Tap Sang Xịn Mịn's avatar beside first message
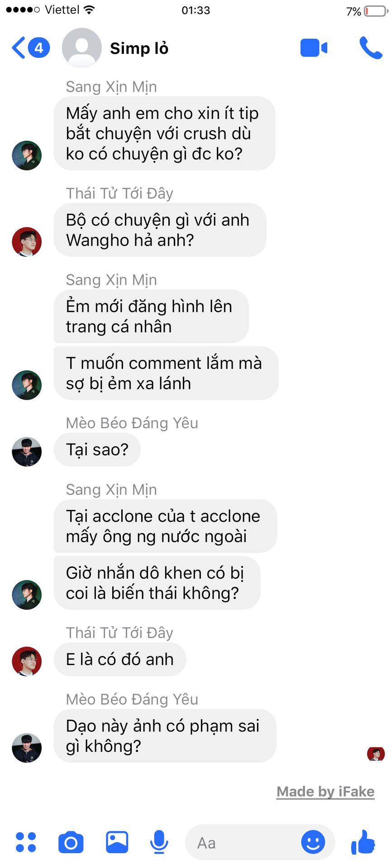391x868 pixels. pos(27,156)
